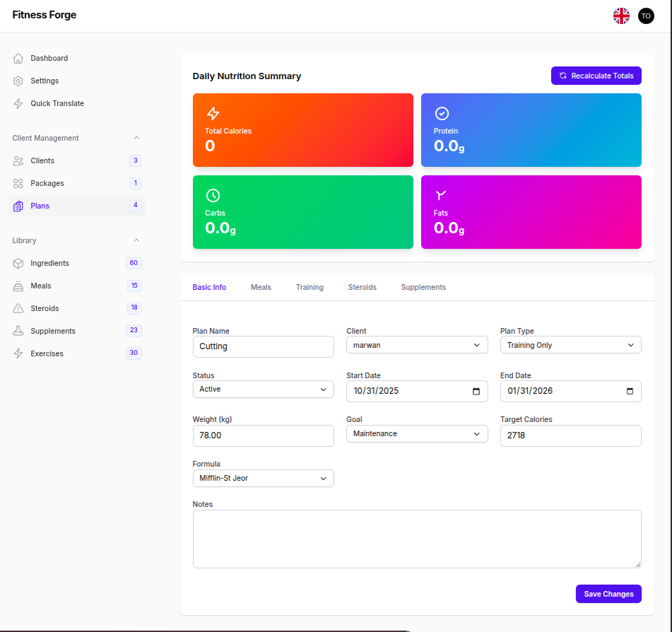Click the Dashboard sidebar icon
The width and height of the screenshot is (672, 632).
coord(17,58)
